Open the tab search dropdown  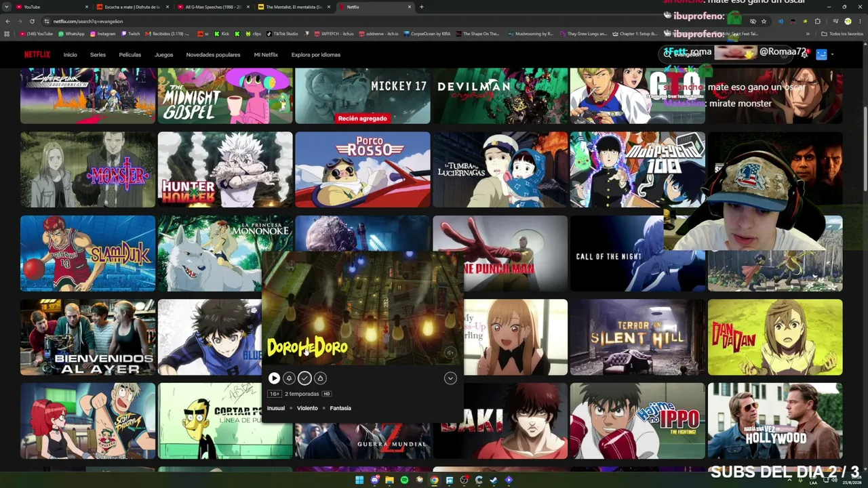tap(7, 7)
